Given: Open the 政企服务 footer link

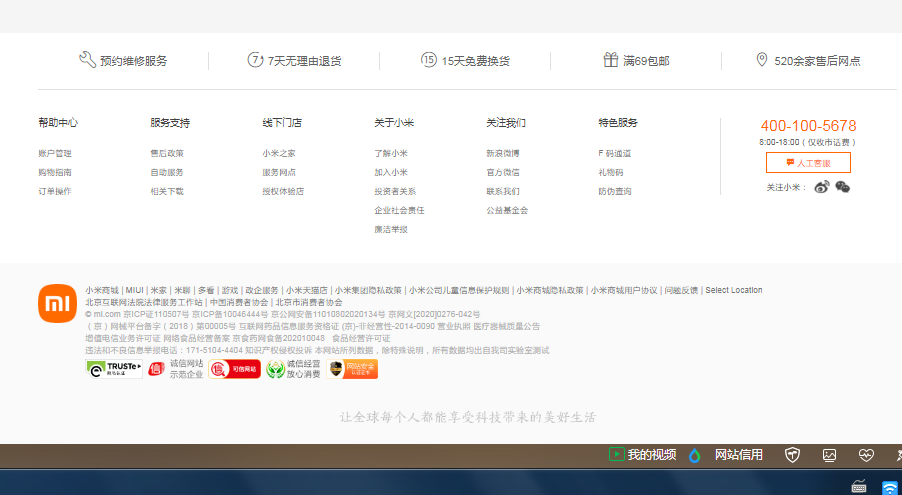Looking at the screenshot, I should [x=262, y=290].
